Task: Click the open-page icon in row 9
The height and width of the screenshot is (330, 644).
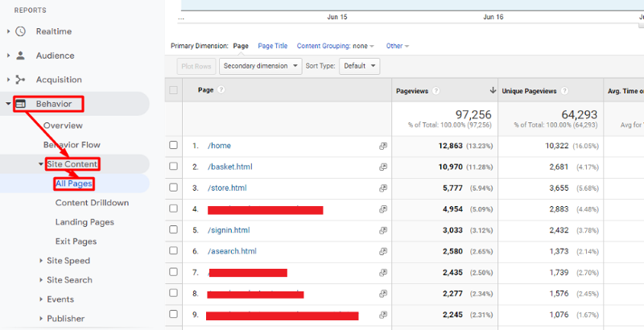Action: [x=383, y=315]
